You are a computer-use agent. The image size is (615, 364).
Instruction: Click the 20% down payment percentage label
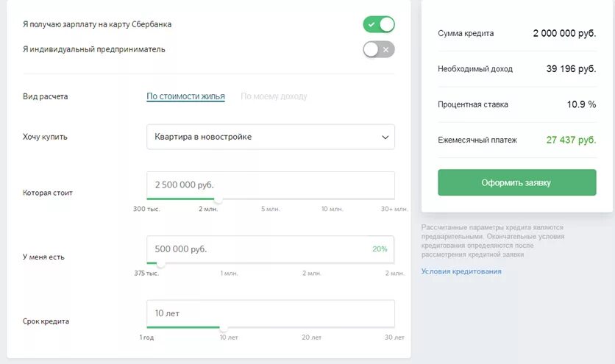(x=380, y=249)
